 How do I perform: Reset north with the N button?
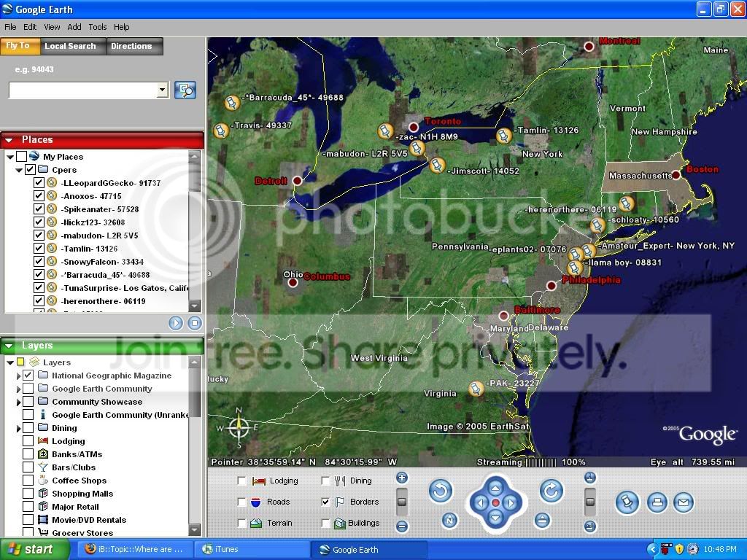(x=449, y=520)
